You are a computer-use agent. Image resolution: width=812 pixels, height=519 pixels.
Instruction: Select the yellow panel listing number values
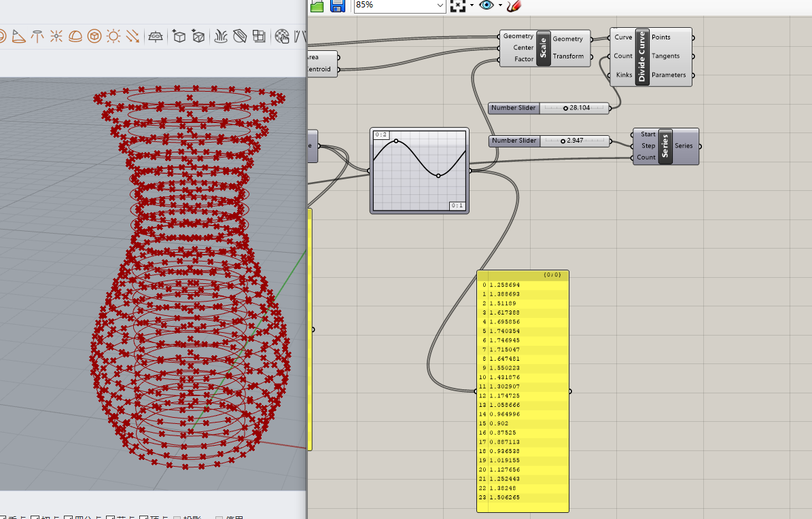[x=523, y=391]
